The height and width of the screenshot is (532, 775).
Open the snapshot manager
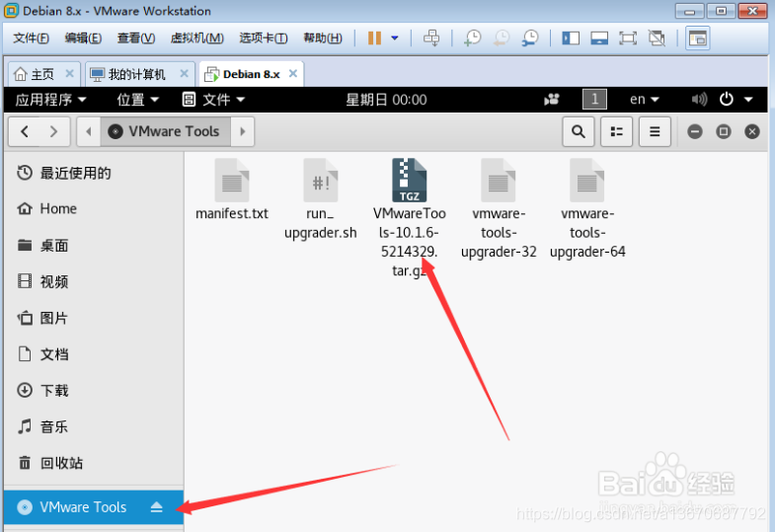click(x=530, y=38)
